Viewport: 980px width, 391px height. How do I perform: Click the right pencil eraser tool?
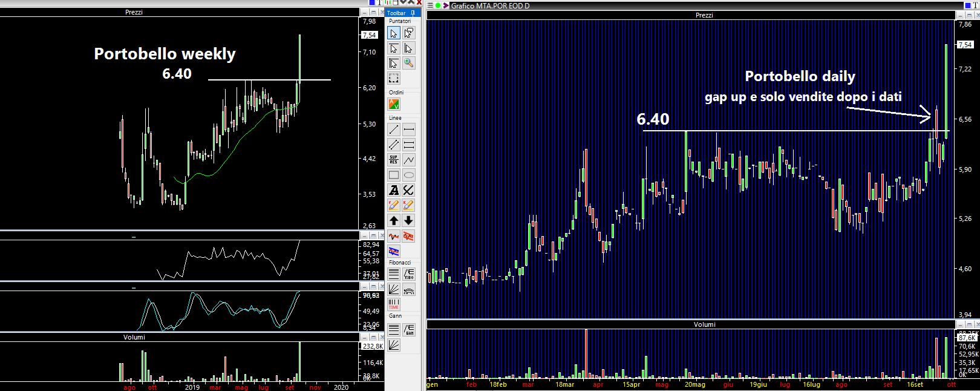(x=409, y=205)
